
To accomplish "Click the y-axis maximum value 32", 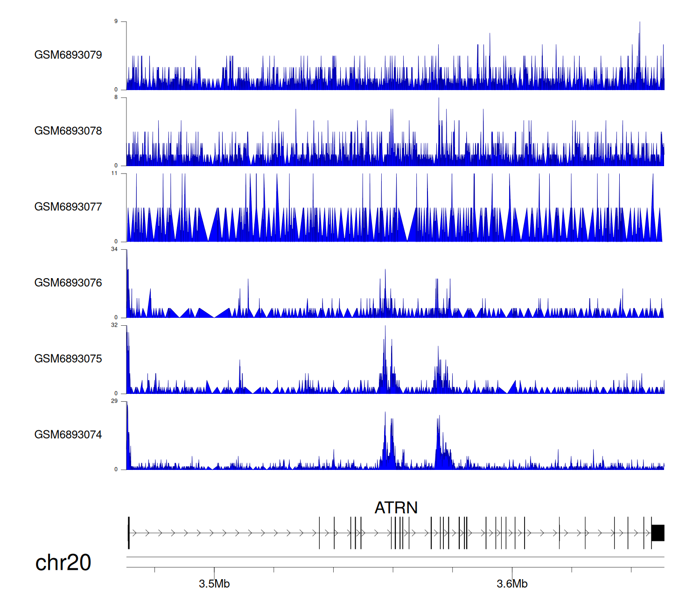I will (x=114, y=325).
